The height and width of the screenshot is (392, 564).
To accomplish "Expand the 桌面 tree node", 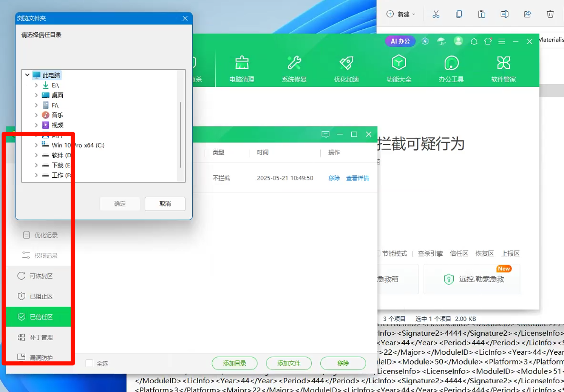I will [36, 95].
